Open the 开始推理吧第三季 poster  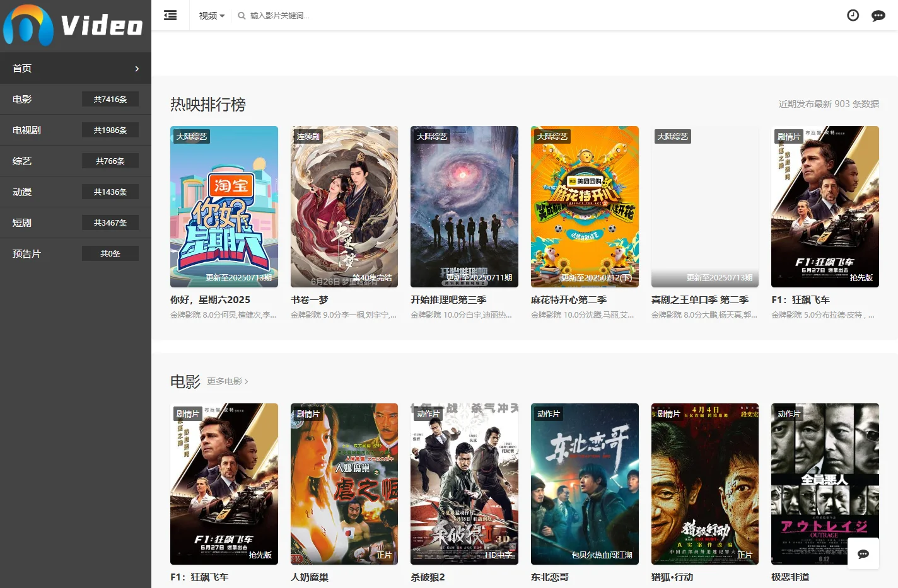point(464,207)
